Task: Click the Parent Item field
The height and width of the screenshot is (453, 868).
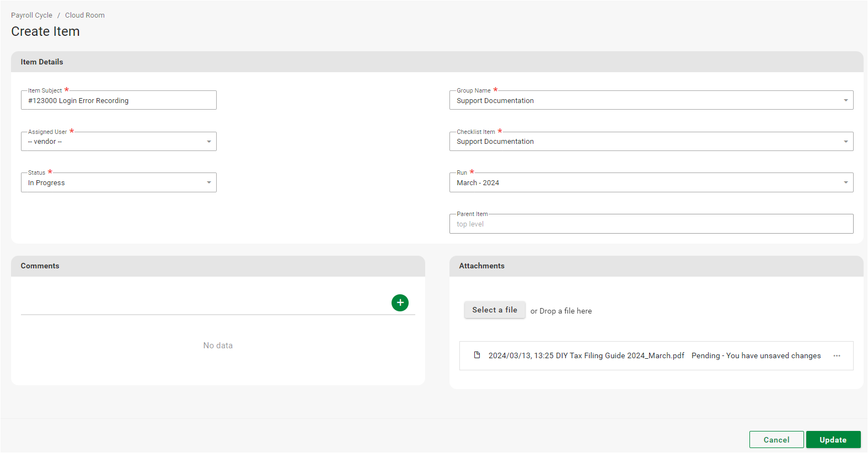Action: [651, 224]
